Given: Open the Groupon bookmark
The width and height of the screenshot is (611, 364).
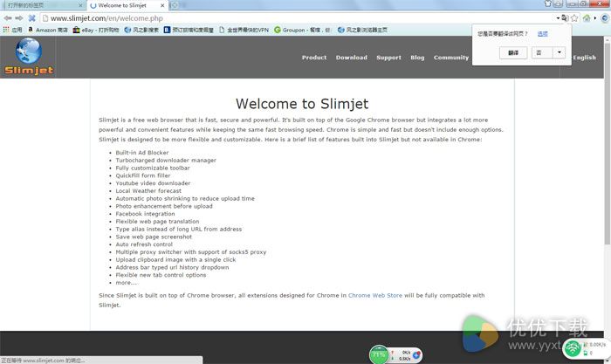Looking at the screenshot, I should point(302,30).
